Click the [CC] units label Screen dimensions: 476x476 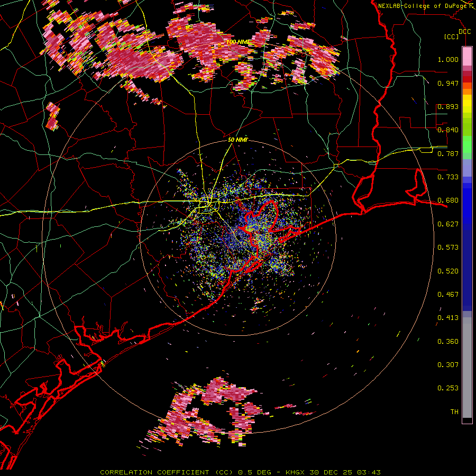pos(451,36)
